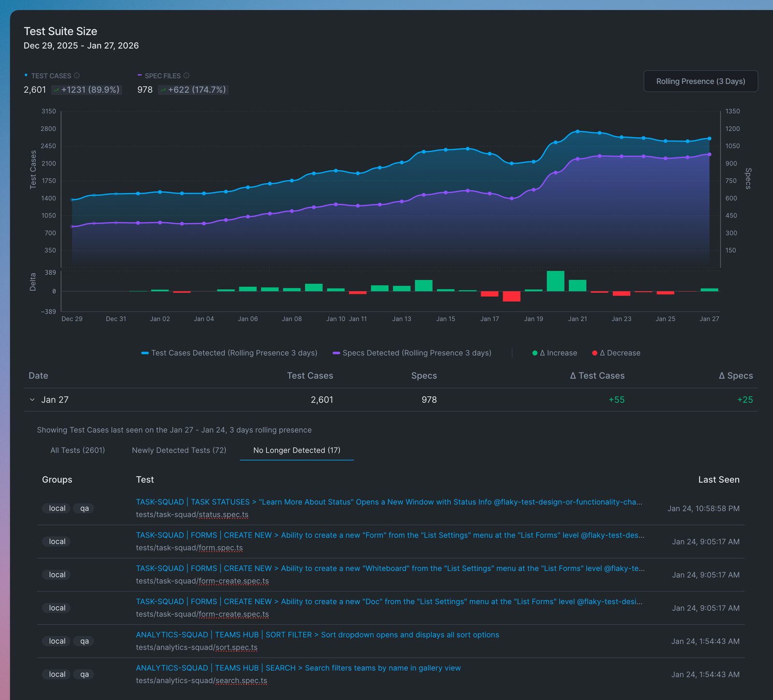This screenshot has width=773, height=700.
Task: Click the qa tag on status.spec.ts row
Action: click(x=84, y=508)
